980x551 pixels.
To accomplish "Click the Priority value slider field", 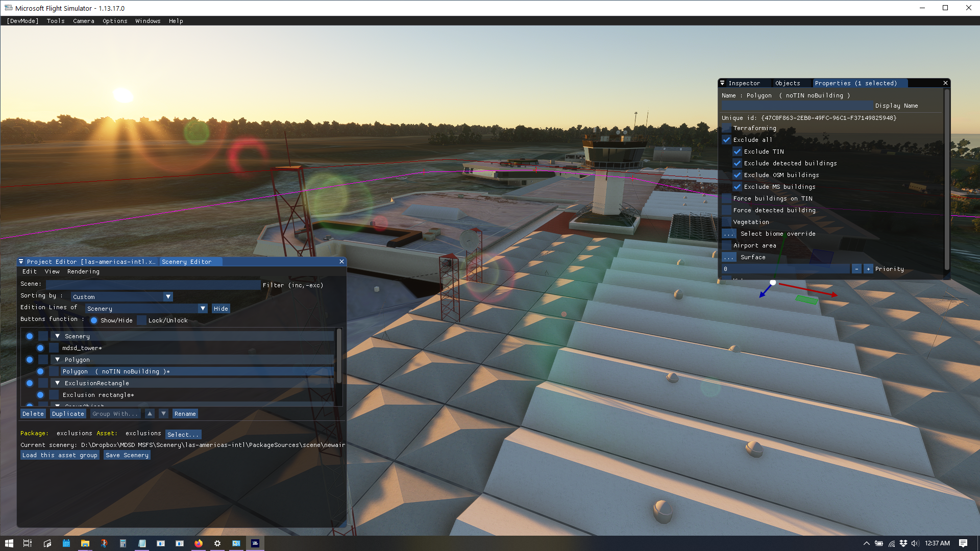I will tap(786, 269).
